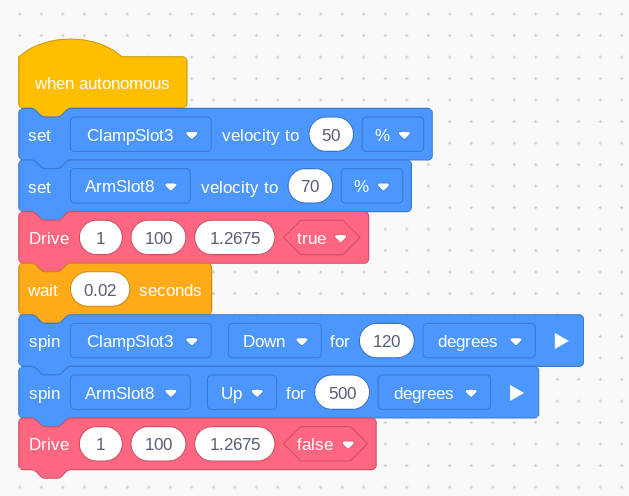629x496 pixels.
Task: Open ArmSlot8 dropdown in set velocity block
Action: [130, 186]
